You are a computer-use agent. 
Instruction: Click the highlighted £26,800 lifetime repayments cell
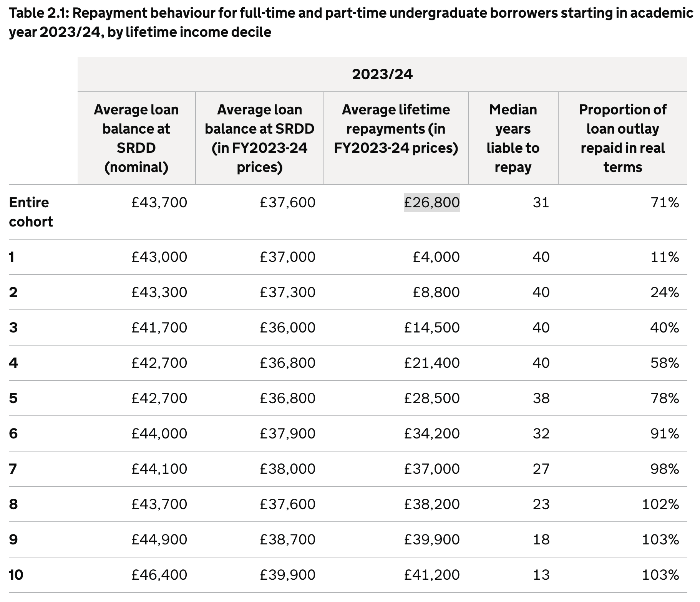(x=432, y=202)
